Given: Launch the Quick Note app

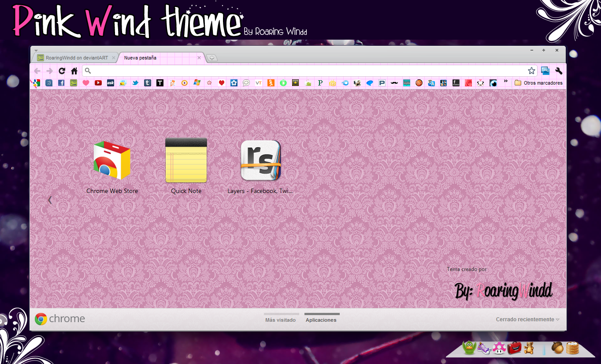Looking at the screenshot, I should pyautogui.click(x=186, y=167).
